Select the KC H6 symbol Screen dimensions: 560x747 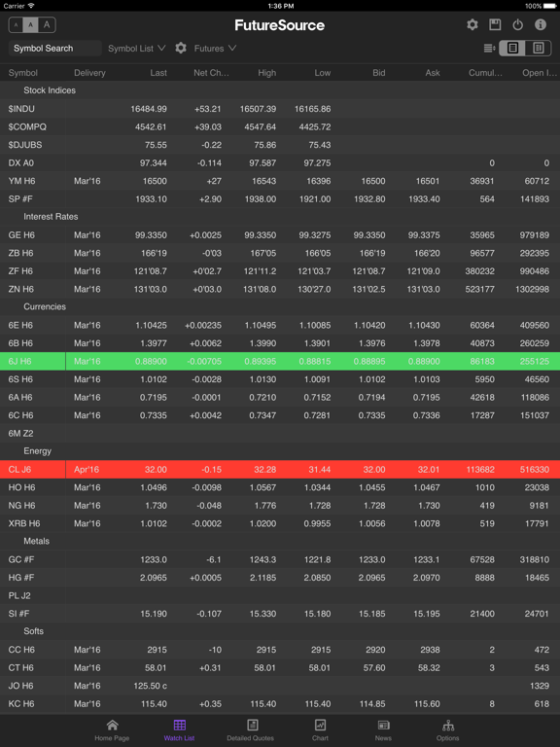[21, 703]
